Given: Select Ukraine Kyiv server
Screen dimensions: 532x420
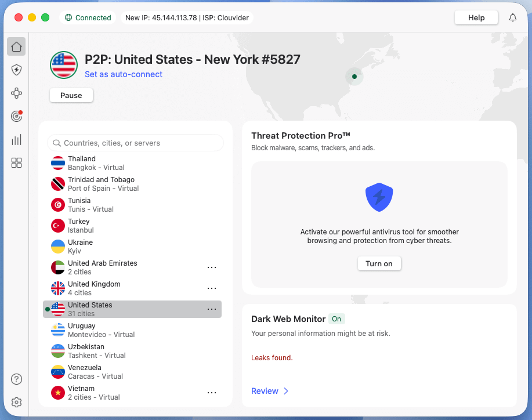Looking at the screenshot, I should click(x=132, y=247).
